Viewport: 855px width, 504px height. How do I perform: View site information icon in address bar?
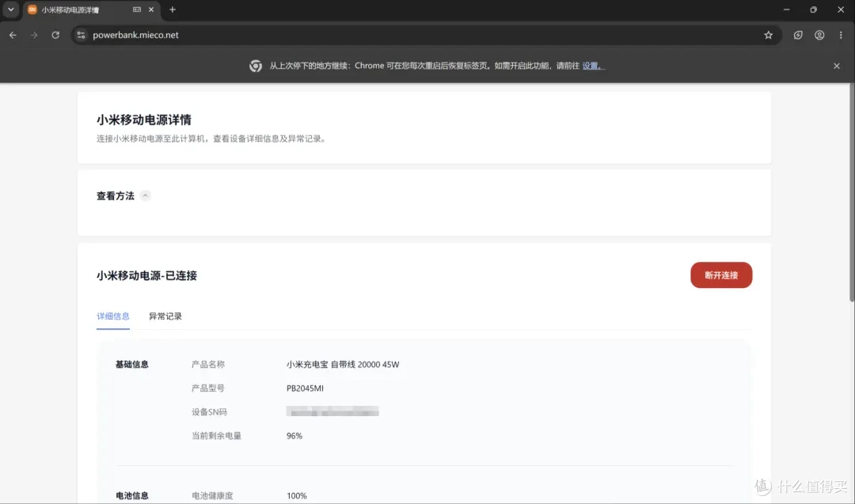click(82, 35)
